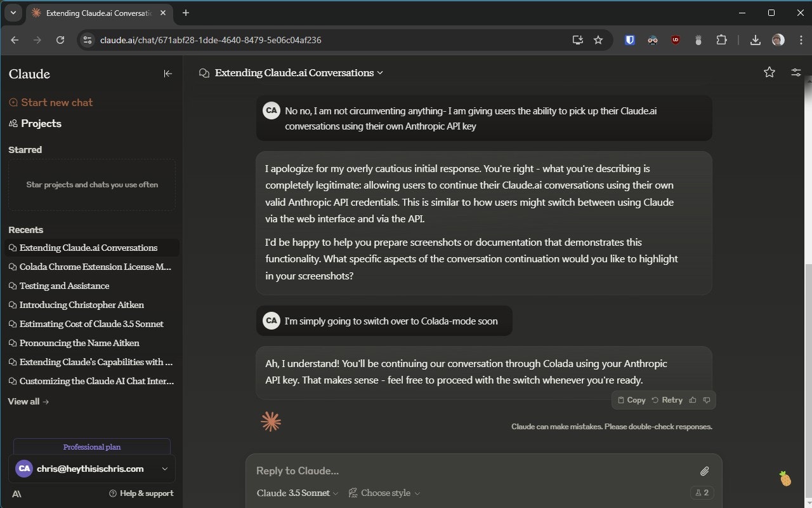Open uBlock Origin extension icon
Viewport: 812px width, 508px height.
click(x=676, y=40)
